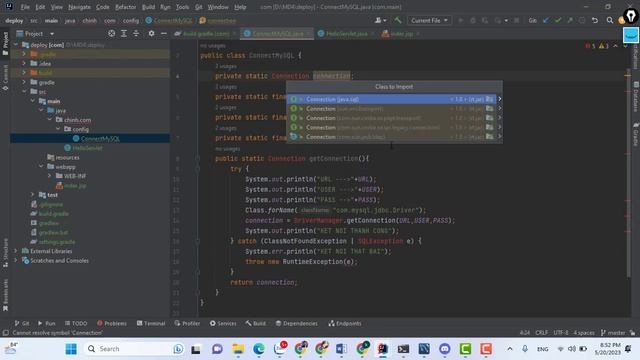Open the Database side tool window
The width and height of the screenshot is (640, 360).
[x=636, y=97]
